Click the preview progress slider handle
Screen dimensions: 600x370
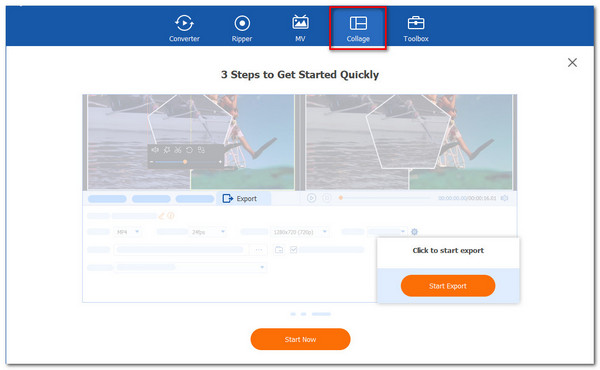341,198
